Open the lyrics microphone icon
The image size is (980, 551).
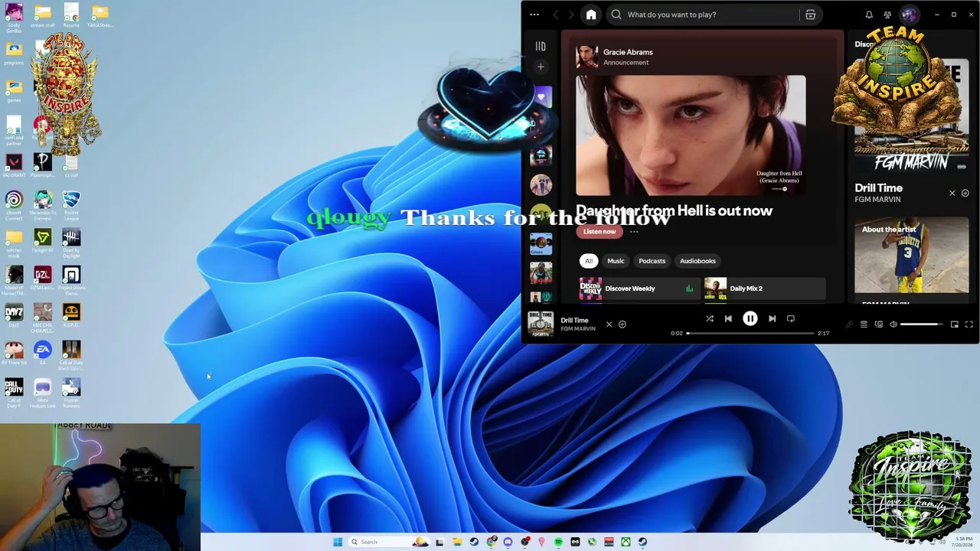(x=849, y=324)
